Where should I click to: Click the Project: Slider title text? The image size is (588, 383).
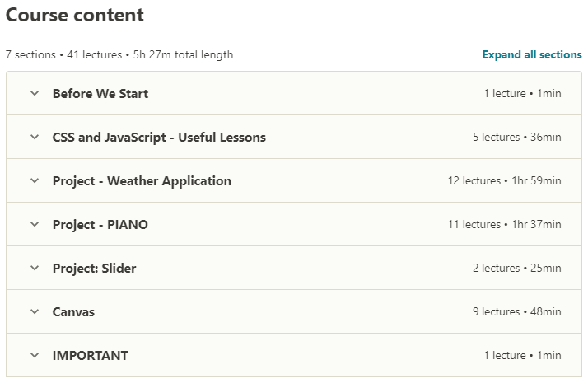click(95, 269)
